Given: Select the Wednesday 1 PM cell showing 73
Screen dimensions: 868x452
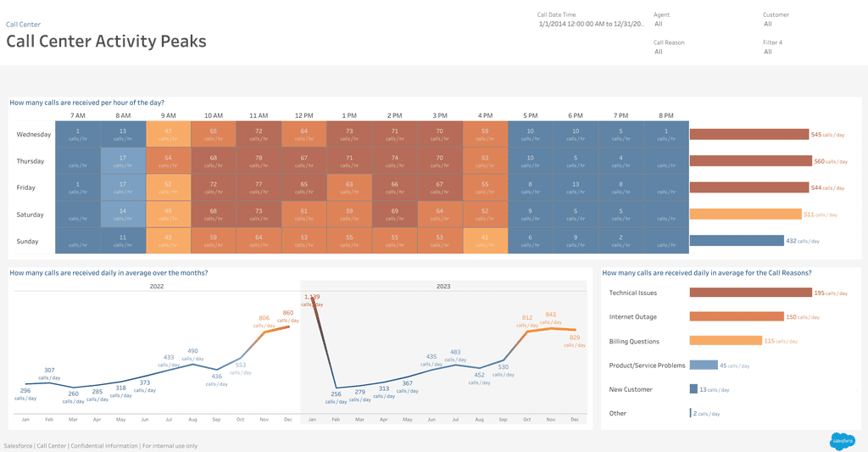Looking at the screenshot, I should (349, 135).
